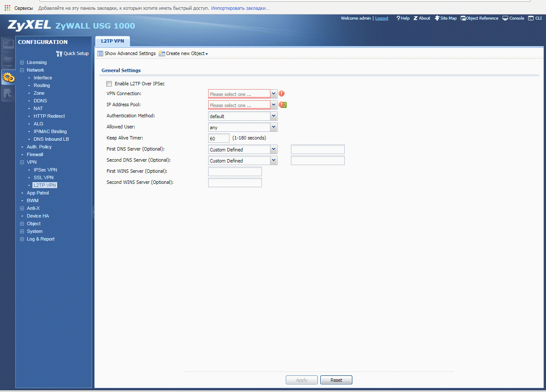546x392 pixels.
Task: Focus the Second WINS Server field
Action: click(235, 183)
